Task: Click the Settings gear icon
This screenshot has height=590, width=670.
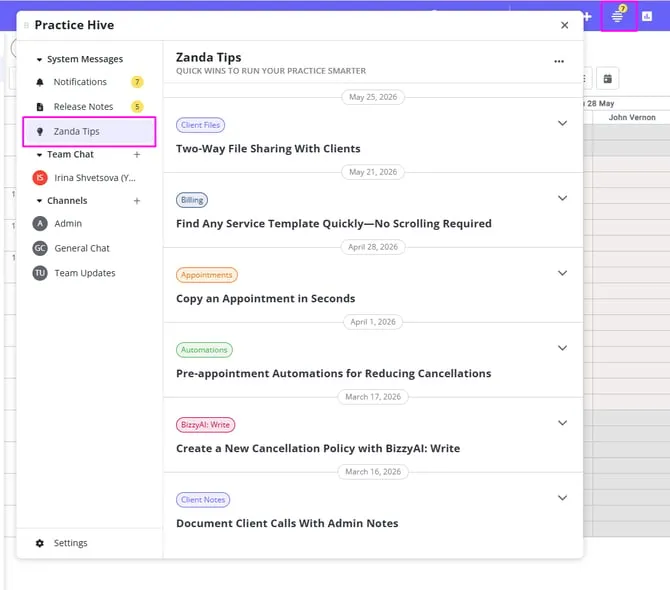Action: pyautogui.click(x=40, y=543)
